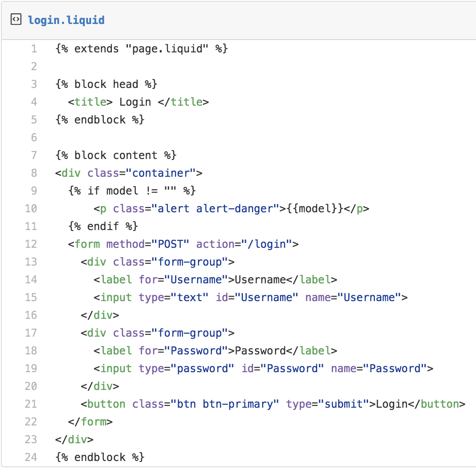Click line number 24 at the bottom
Viewport: 476px width, 469px height.
coord(31,457)
